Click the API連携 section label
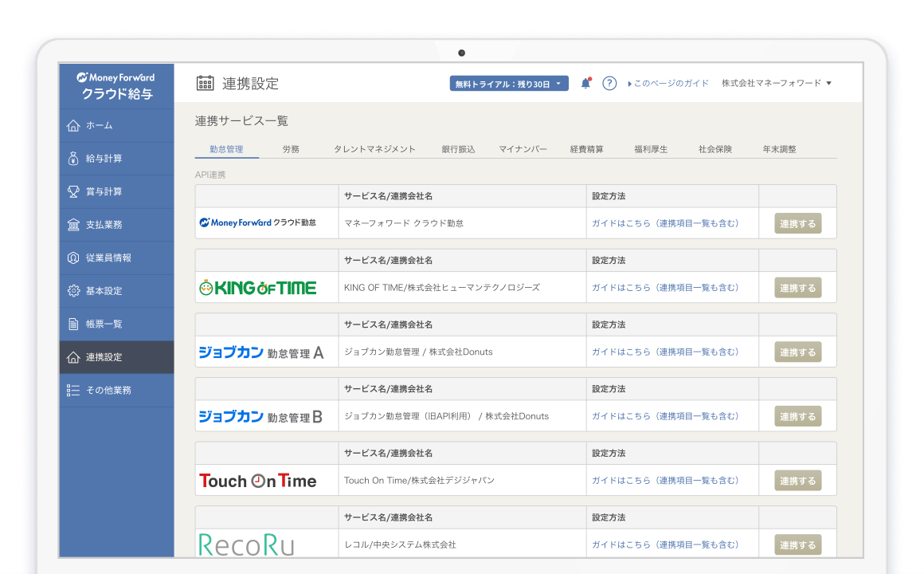Screen dimensions: 924x574 click(x=210, y=175)
